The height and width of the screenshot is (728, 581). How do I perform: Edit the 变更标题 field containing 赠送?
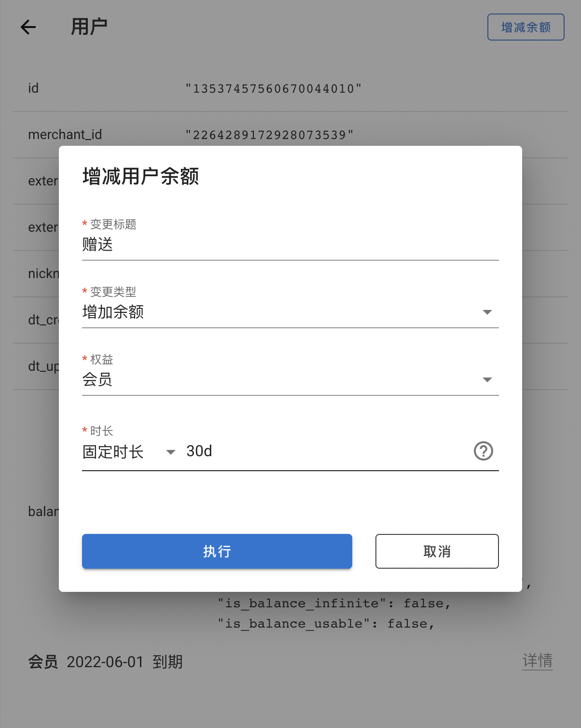pyautogui.click(x=290, y=245)
